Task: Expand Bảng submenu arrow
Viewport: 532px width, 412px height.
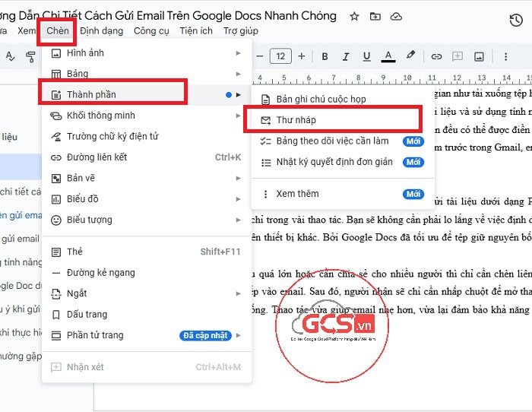Action: (238, 74)
